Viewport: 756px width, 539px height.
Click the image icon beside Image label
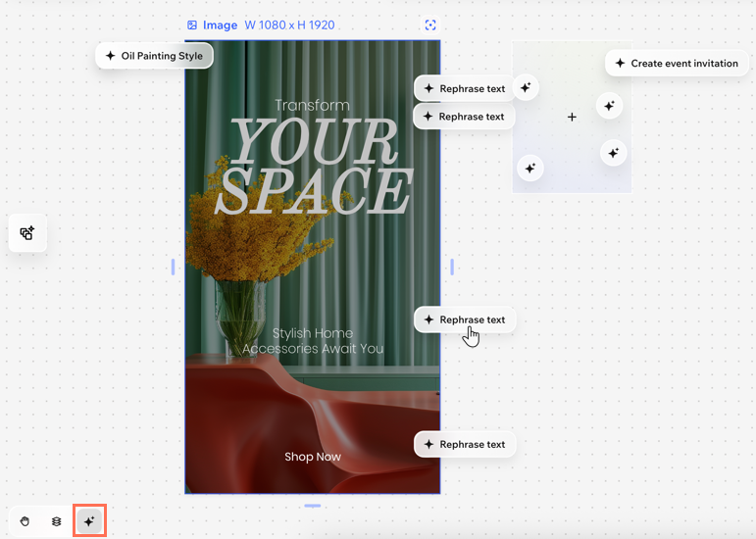pos(192,25)
